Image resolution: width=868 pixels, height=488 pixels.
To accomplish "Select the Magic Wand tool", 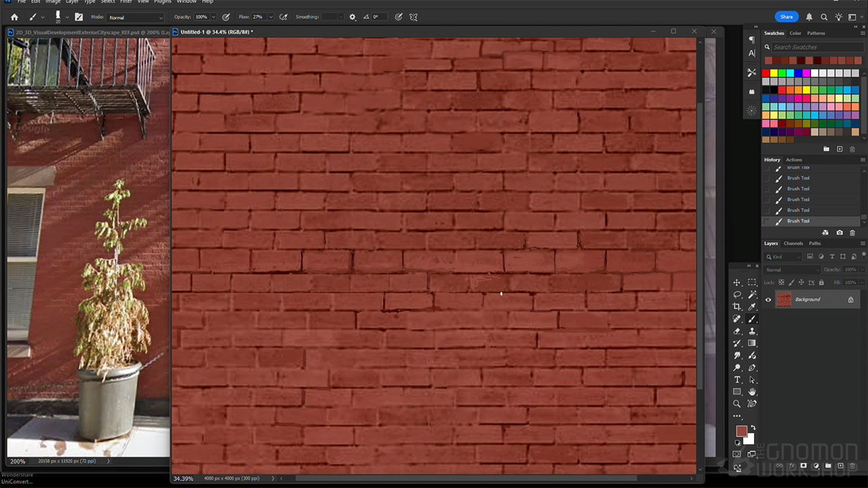I will (752, 295).
